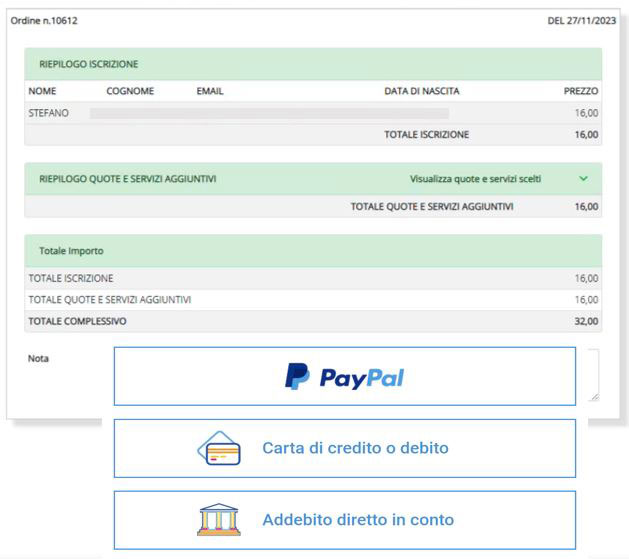Viewport: 629px width, 559px height.
Task: Click TOTALE QUOTE E SERVIZI row under Totale Importo
Action: pyautogui.click(x=313, y=300)
